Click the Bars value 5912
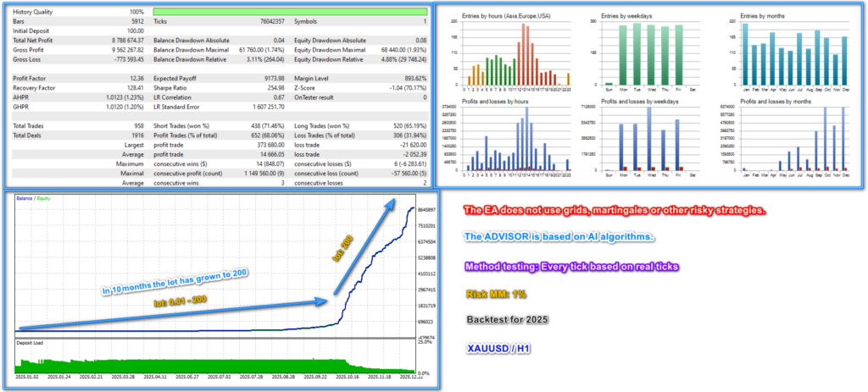Viewport: 868px width, 392px height. tap(138, 21)
